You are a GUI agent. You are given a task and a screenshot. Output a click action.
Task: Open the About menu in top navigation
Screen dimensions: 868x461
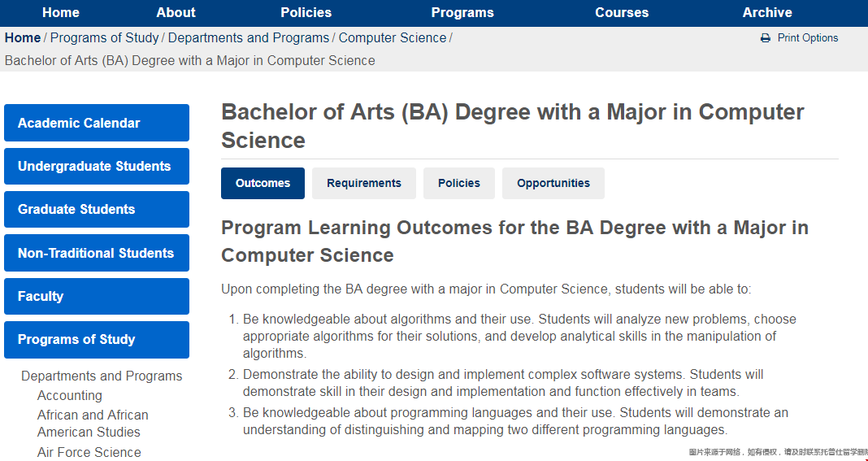[x=176, y=13]
